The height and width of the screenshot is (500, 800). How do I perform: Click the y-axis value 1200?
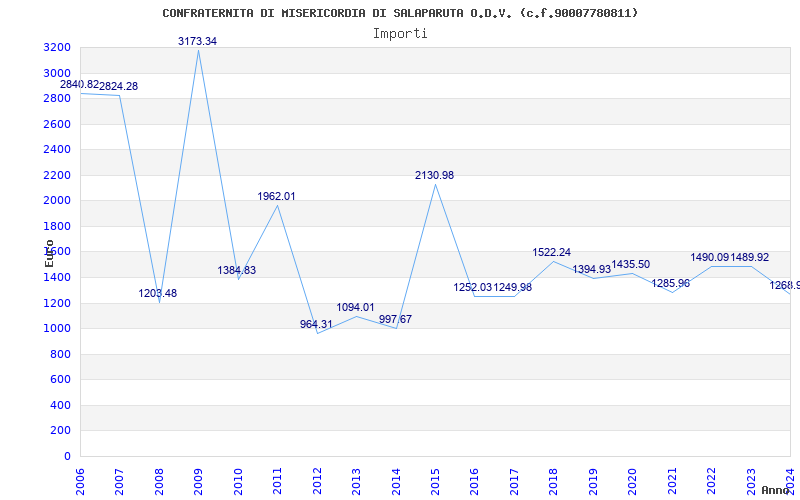(x=57, y=303)
